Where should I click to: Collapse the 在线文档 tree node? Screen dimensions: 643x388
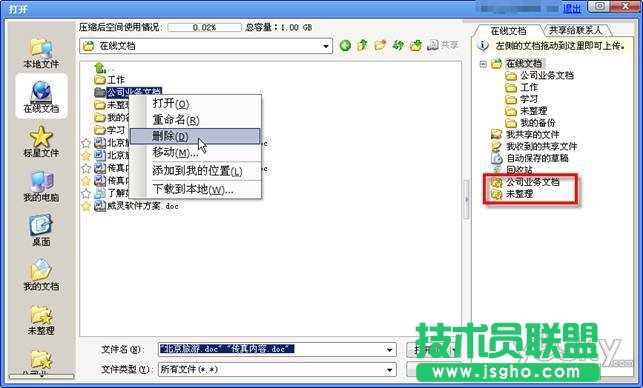(x=483, y=64)
